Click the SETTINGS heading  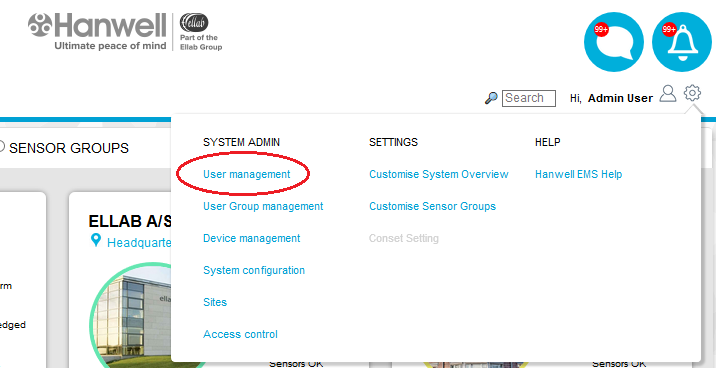(x=393, y=142)
